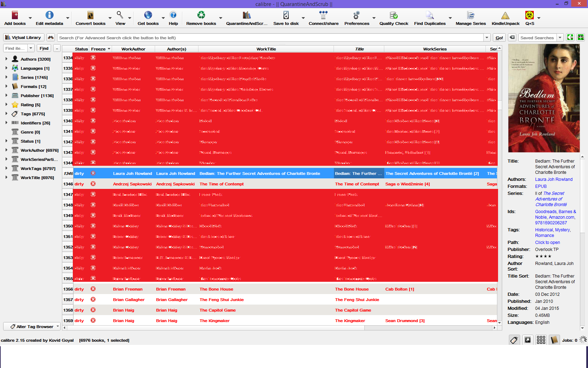
Task: Sort by the Author(s) column header
Action: pos(177,49)
